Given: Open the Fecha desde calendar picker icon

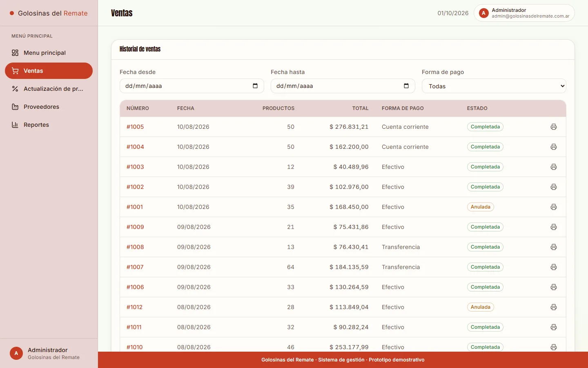Looking at the screenshot, I should click(255, 86).
